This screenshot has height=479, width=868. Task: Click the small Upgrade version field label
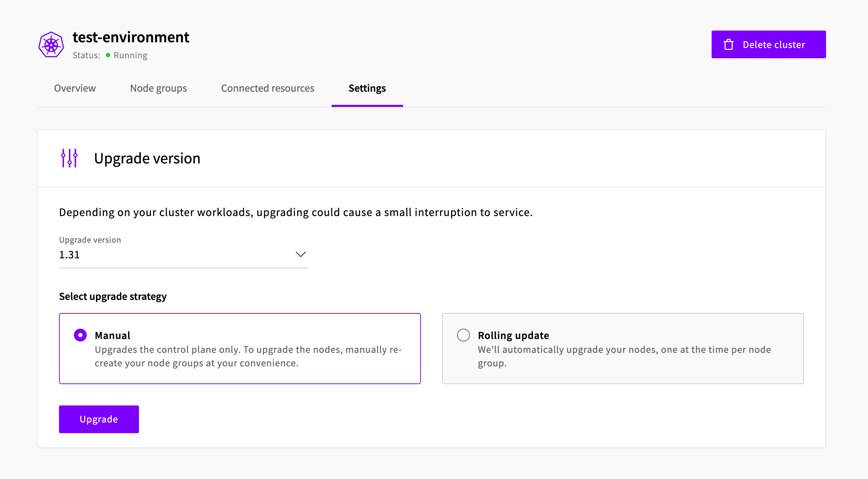click(90, 240)
